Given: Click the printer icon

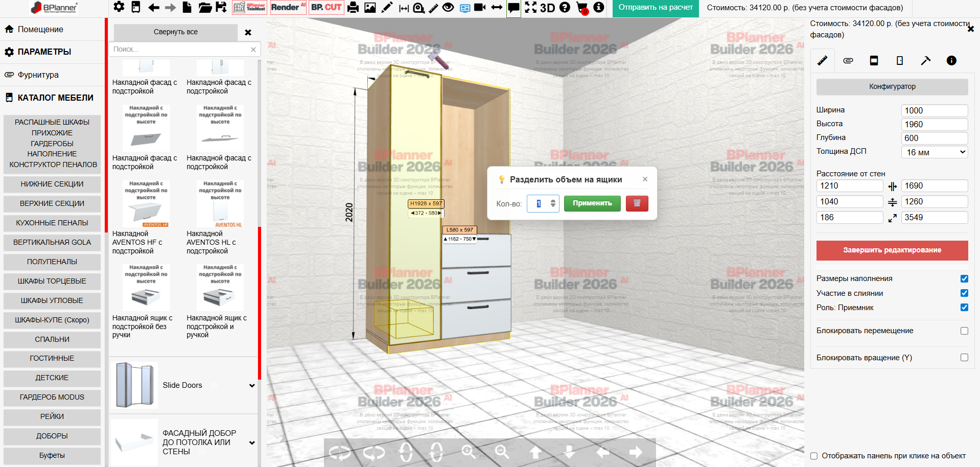Looking at the screenshot, I should pos(353,7).
